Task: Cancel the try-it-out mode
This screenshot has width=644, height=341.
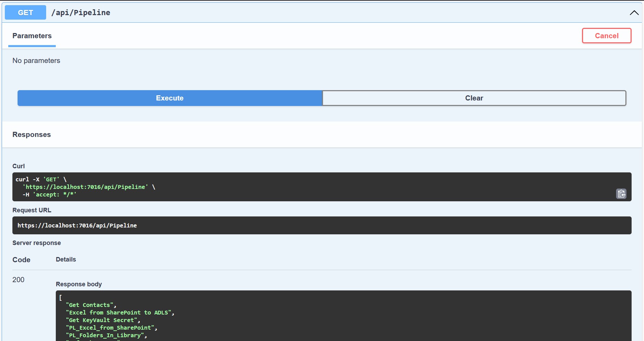Action: pyautogui.click(x=606, y=36)
